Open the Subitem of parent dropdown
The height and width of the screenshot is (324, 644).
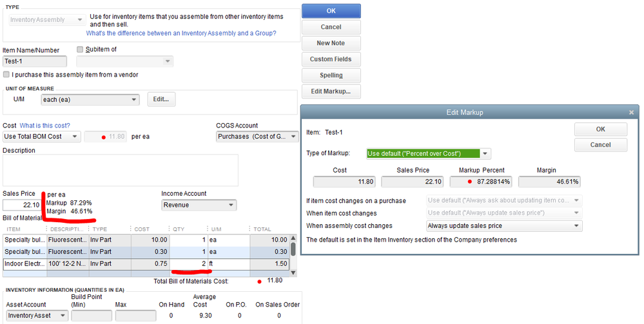point(167,61)
